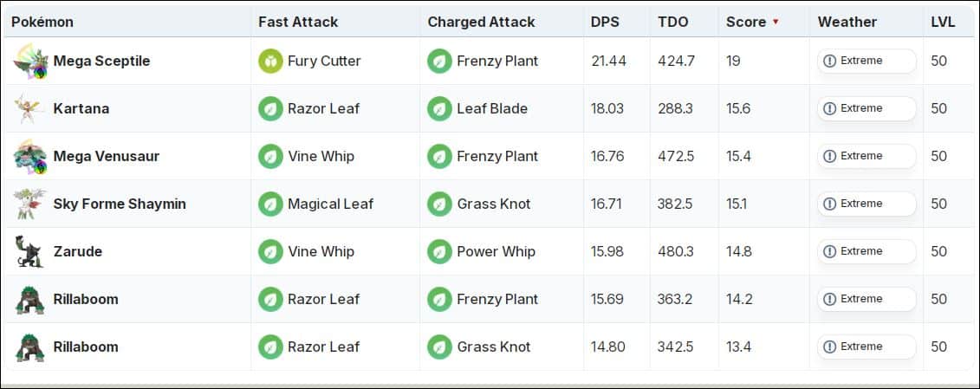Screen dimensions: 980x389
Task: Open the Sky Forme Shaymin link
Action: click(120, 204)
